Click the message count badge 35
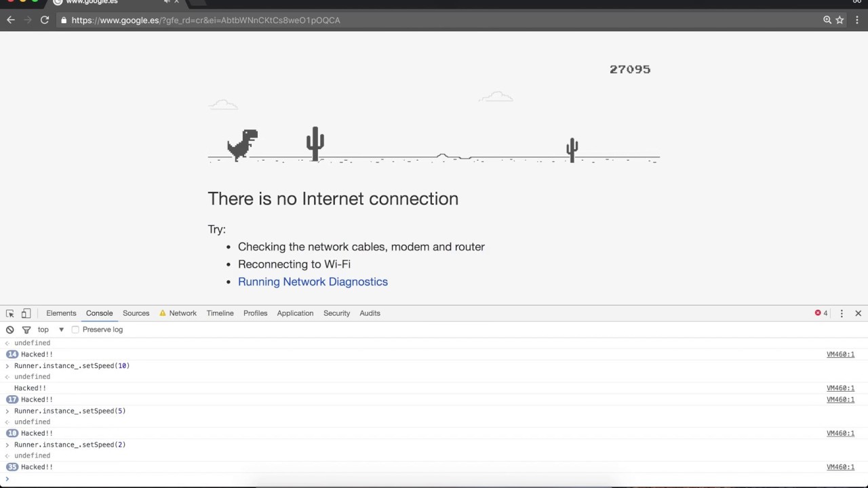868x488 pixels. 12,467
